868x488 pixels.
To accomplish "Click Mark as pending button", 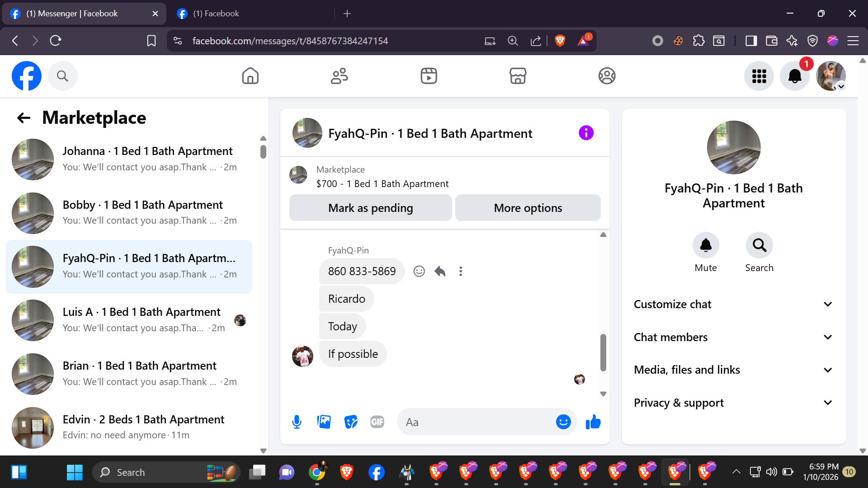I will (x=370, y=208).
